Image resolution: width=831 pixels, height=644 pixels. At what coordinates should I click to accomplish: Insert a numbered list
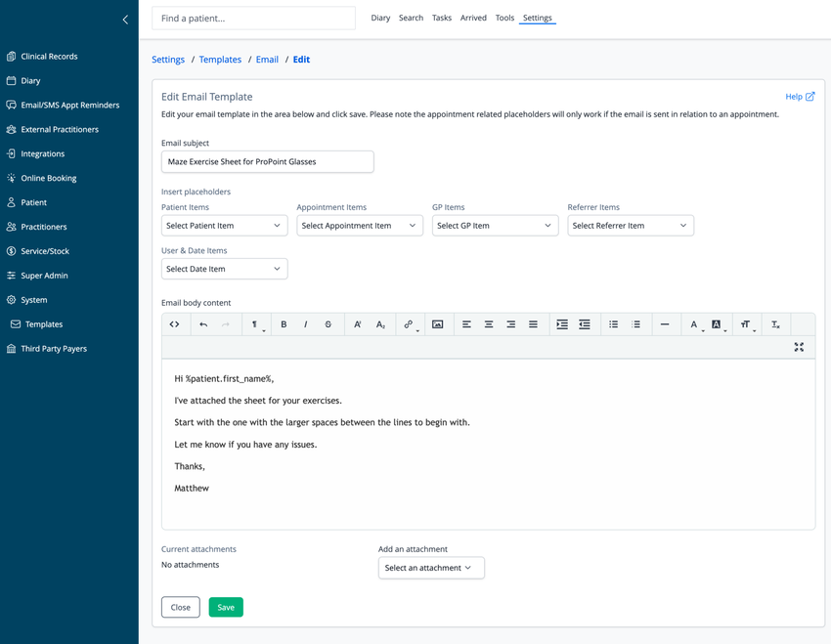click(636, 324)
